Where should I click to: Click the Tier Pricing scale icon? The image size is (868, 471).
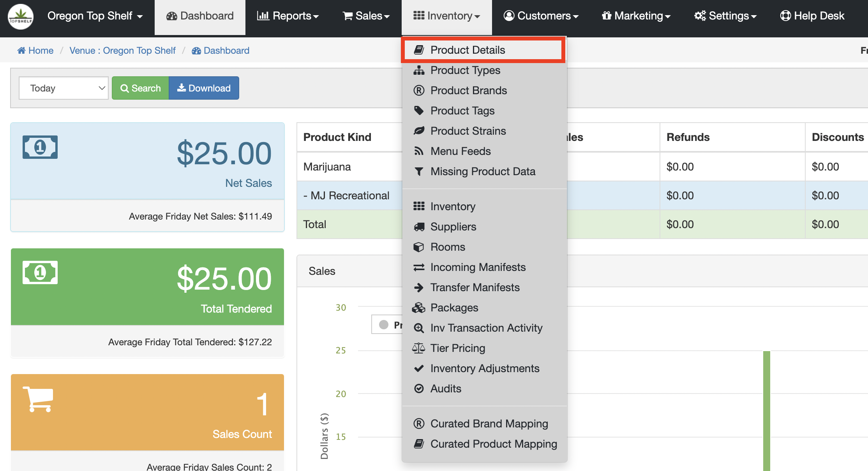pos(419,348)
